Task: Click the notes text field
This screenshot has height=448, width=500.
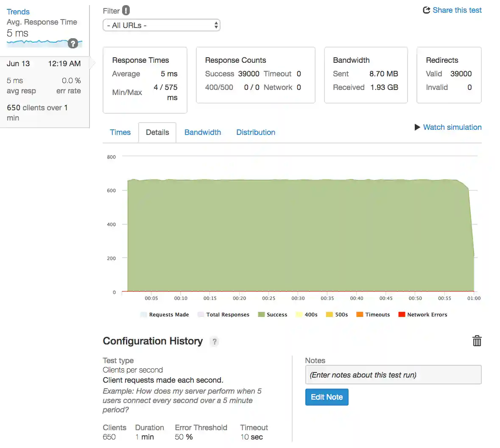Action: 393,375
